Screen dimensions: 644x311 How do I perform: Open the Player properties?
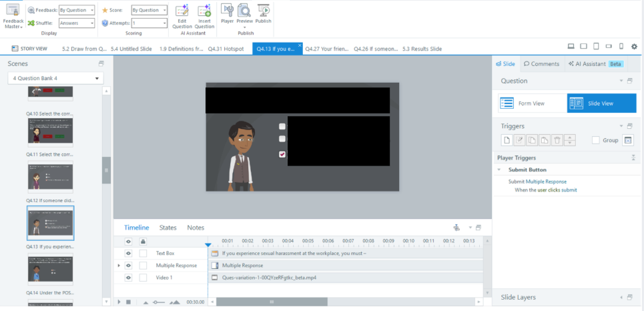[227, 13]
